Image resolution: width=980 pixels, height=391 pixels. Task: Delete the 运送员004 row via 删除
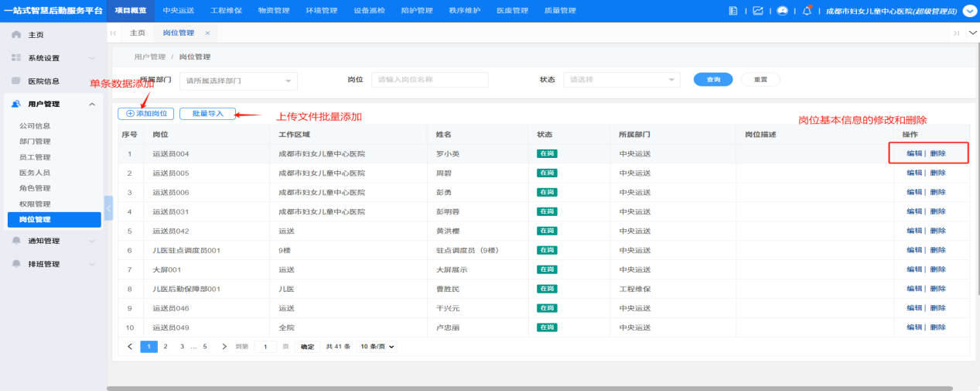937,153
